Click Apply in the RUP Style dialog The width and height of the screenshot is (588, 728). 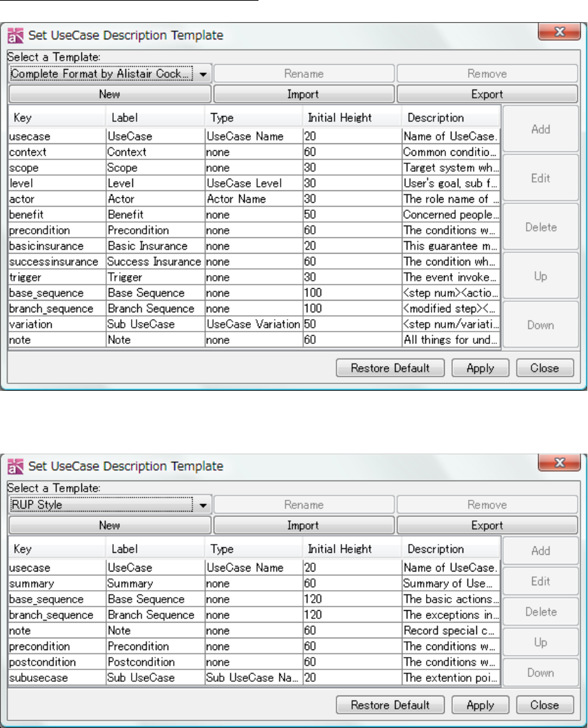tap(480, 705)
